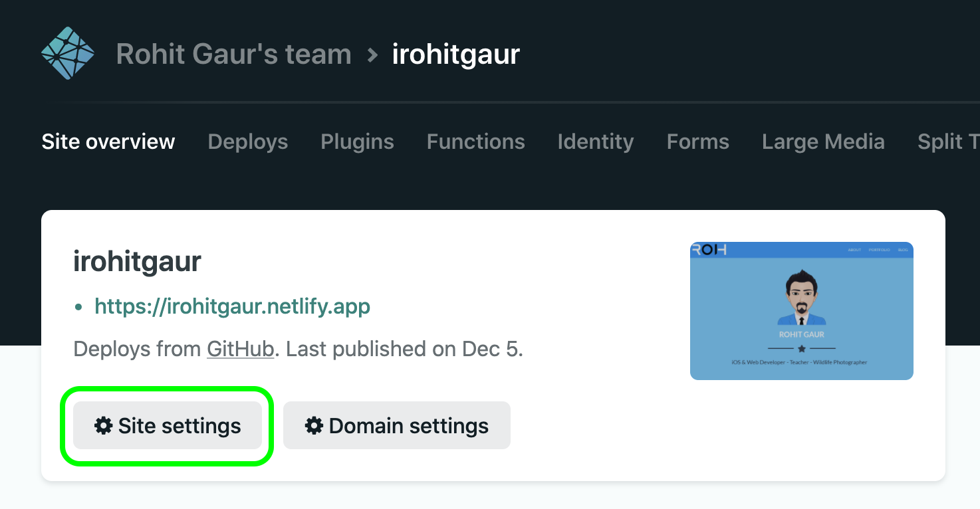Open the Plugins tab
The height and width of the screenshot is (509, 980).
(357, 142)
